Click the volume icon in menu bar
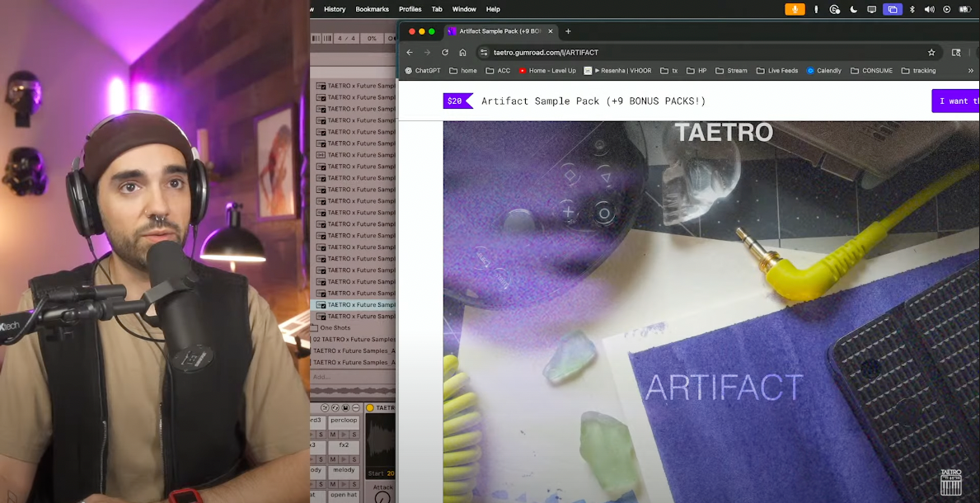980x503 pixels. [930, 9]
